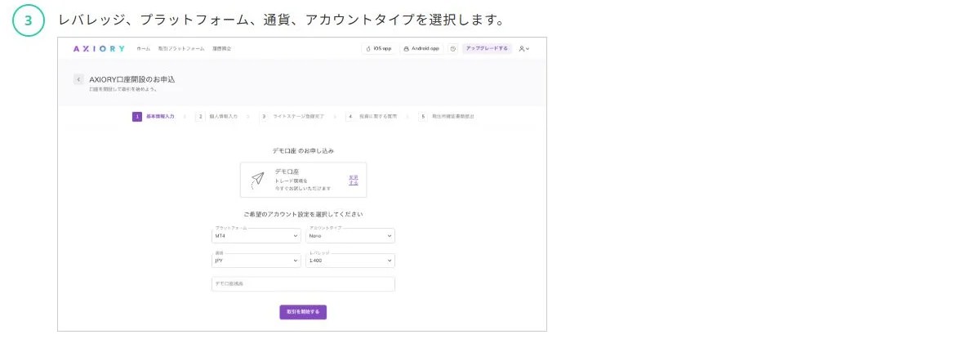Click the back arrow beside AXIORY口座開設のお申込
The image size is (980, 339).
78,79
